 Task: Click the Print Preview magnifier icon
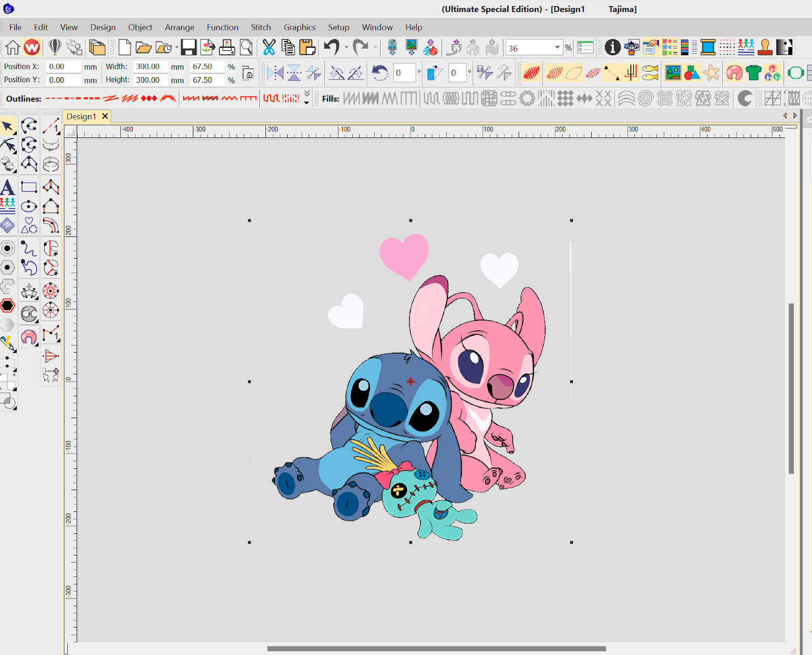(246, 48)
